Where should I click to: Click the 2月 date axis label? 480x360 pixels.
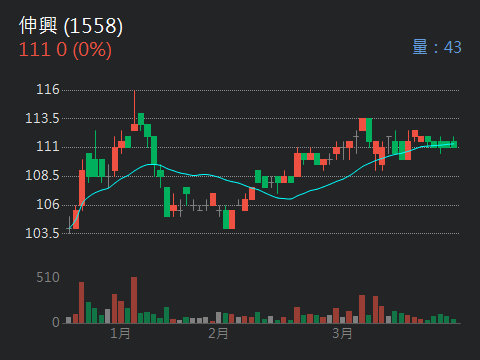(x=218, y=333)
